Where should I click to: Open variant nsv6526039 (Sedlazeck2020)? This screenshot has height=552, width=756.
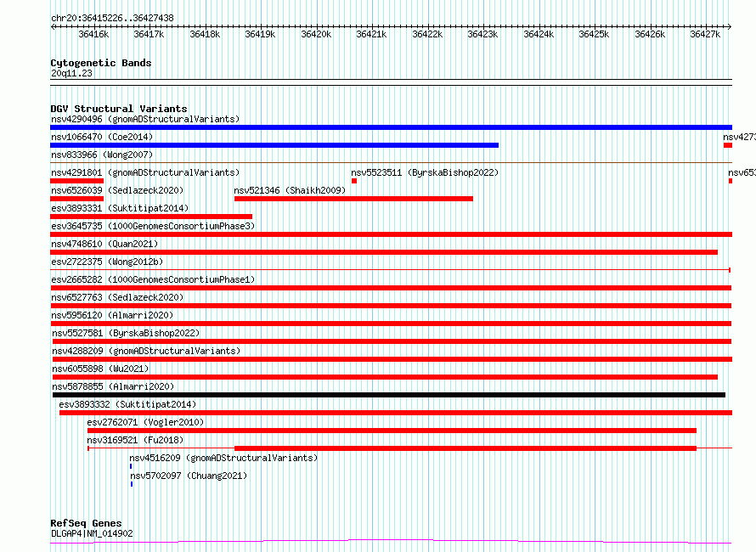click(x=117, y=190)
